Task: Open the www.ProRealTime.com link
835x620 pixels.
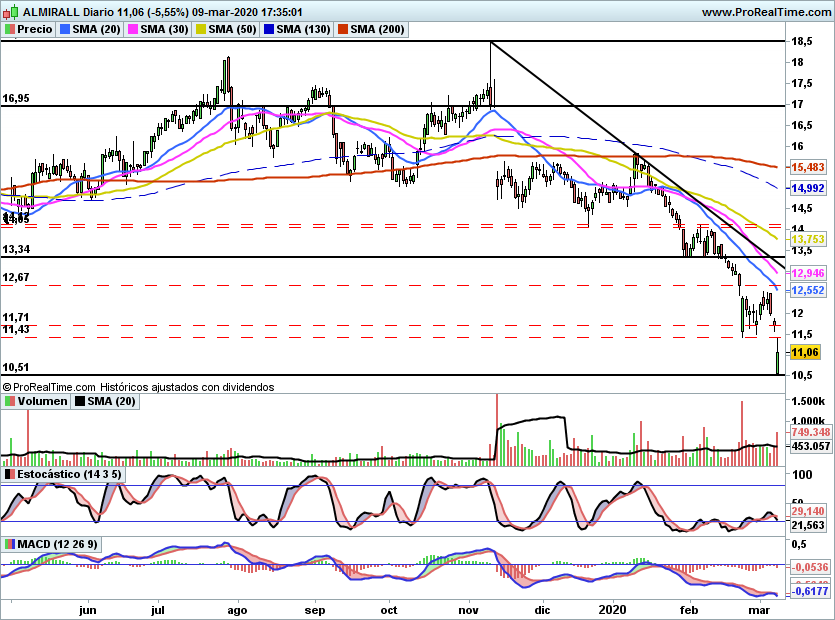Action: point(766,12)
